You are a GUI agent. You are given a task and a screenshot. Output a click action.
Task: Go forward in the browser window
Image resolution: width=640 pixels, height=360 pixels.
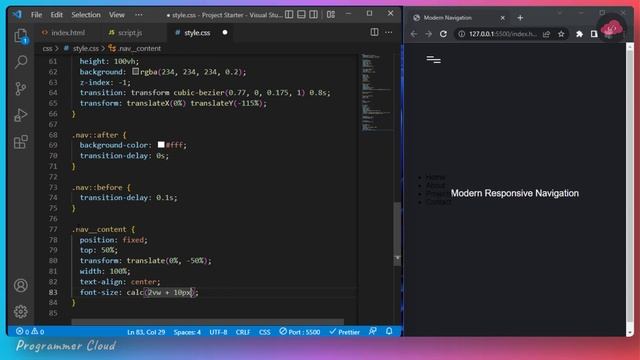click(429, 34)
